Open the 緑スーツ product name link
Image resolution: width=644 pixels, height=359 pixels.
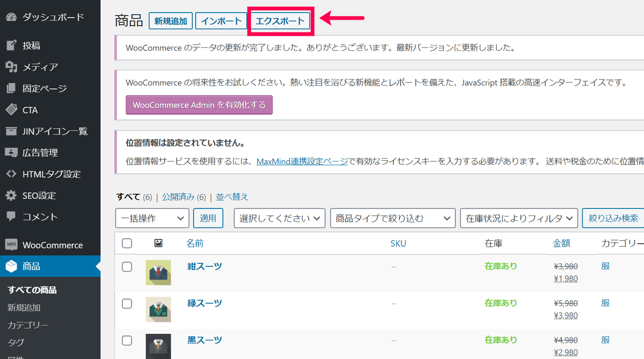point(205,303)
